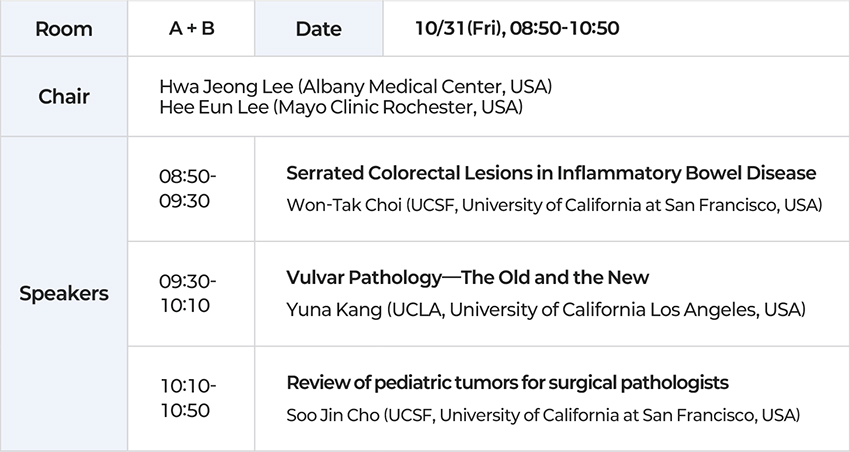Select the 10:10-10:50 time slot
The image size is (850, 452).
point(188,397)
